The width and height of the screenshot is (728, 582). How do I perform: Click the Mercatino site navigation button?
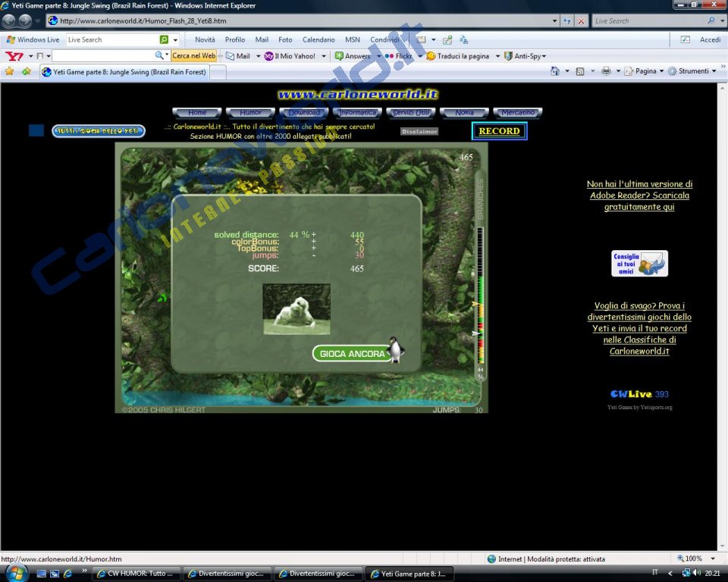[x=518, y=113]
